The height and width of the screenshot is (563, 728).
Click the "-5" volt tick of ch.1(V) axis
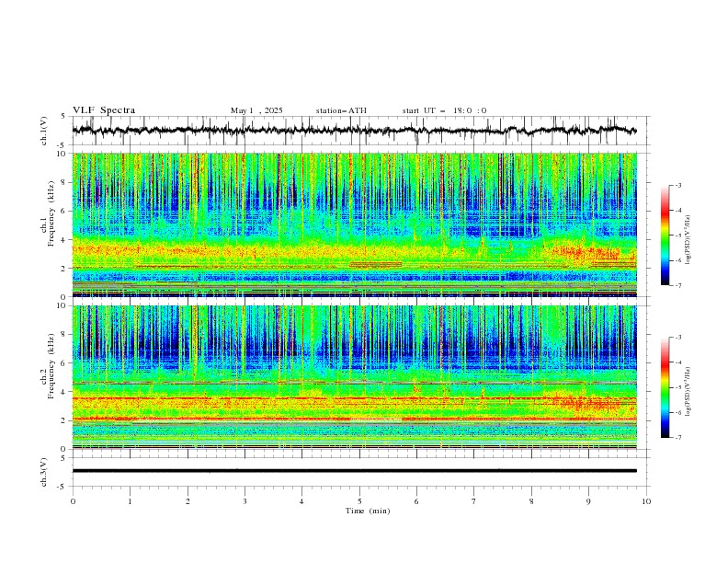click(62, 145)
